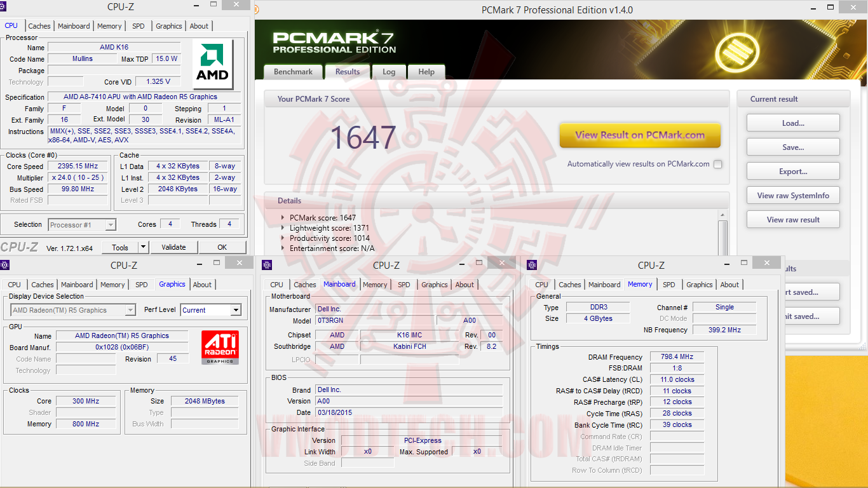This screenshot has width=868, height=488.
Task: Click the View raw result button
Action: pos(793,220)
